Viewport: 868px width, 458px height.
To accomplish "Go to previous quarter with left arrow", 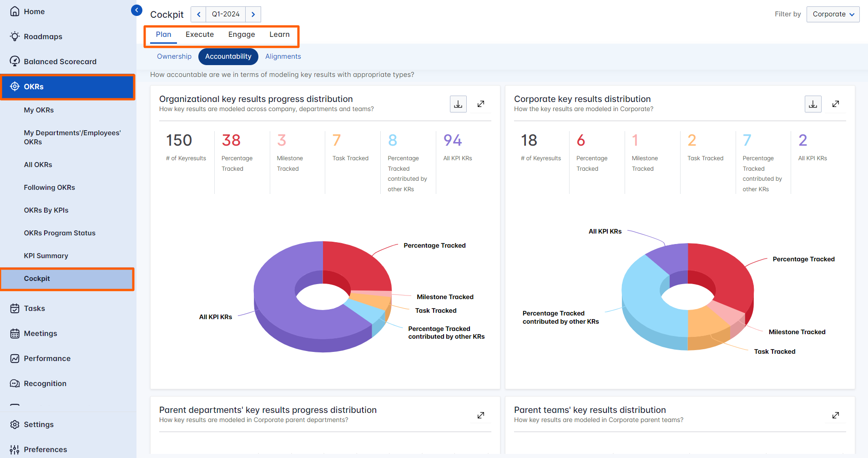I will 198,14.
